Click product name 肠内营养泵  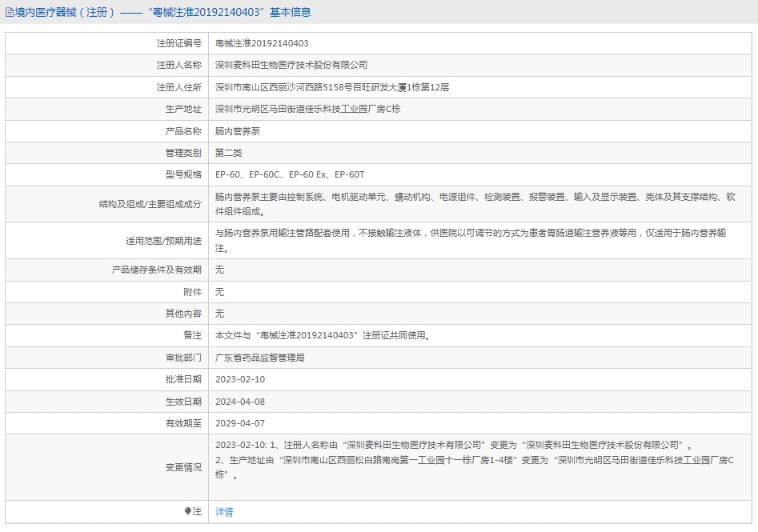pos(238,131)
